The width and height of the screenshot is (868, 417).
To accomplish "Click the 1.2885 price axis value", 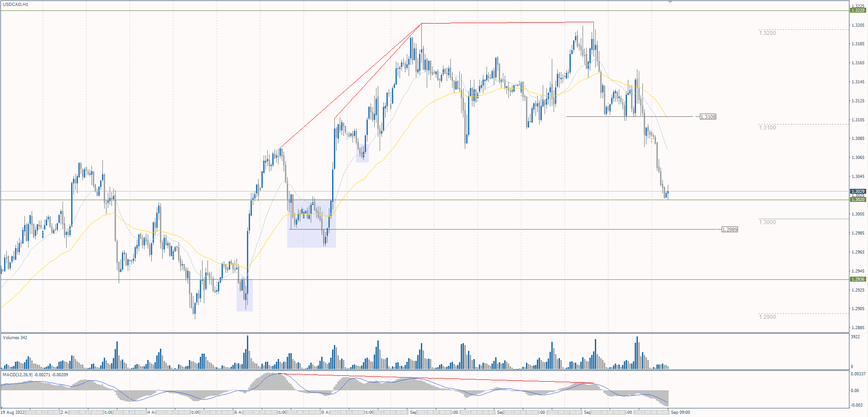I will tap(858, 328).
